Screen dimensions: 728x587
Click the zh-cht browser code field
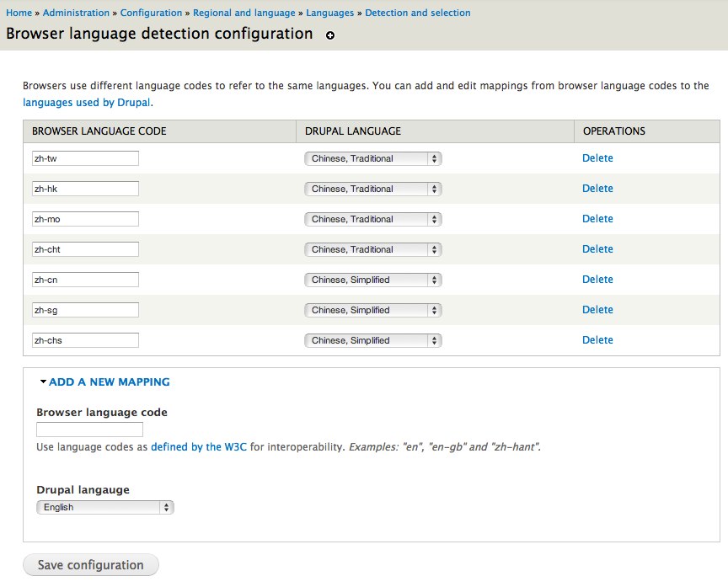(x=85, y=249)
